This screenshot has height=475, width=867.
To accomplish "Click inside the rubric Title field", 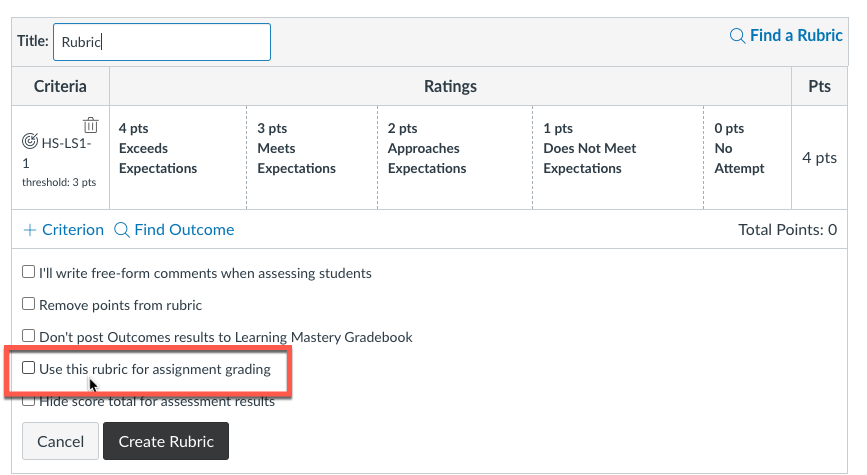I will pos(162,42).
